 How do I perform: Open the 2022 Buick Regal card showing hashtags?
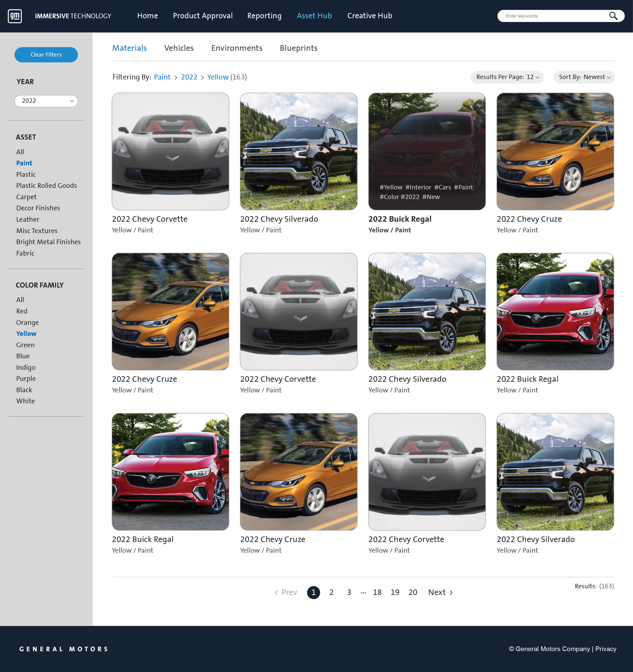click(x=427, y=151)
